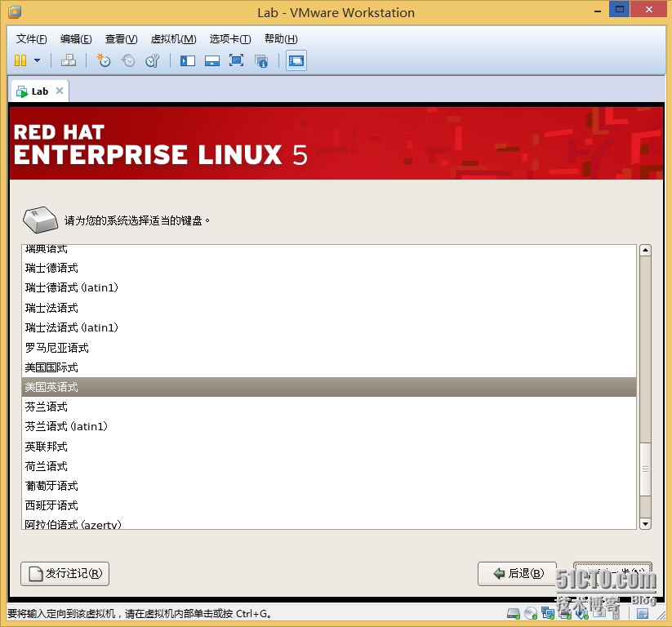Select 芬兰语式 keyboard row
672x627 pixels.
coord(329,407)
